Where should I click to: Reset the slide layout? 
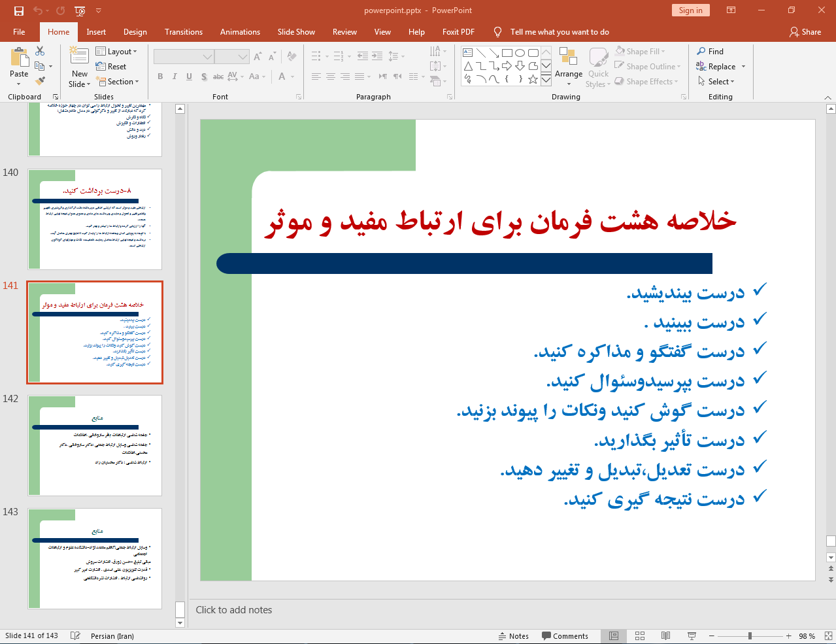[111, 67]
